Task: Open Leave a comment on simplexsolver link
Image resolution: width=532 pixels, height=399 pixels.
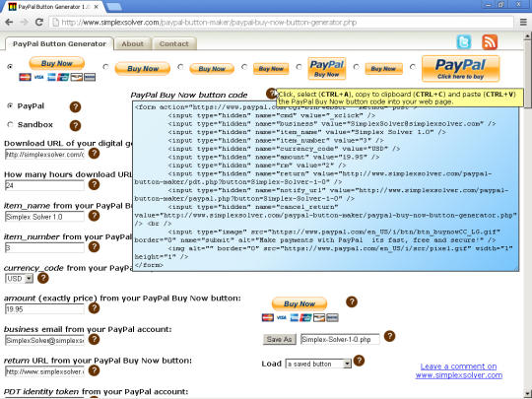Action: point(459,370)
